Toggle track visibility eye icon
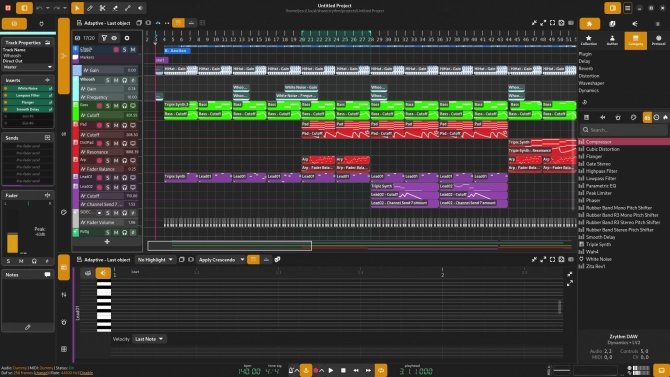This screenshot has width=670, height=377. point(114,38)
